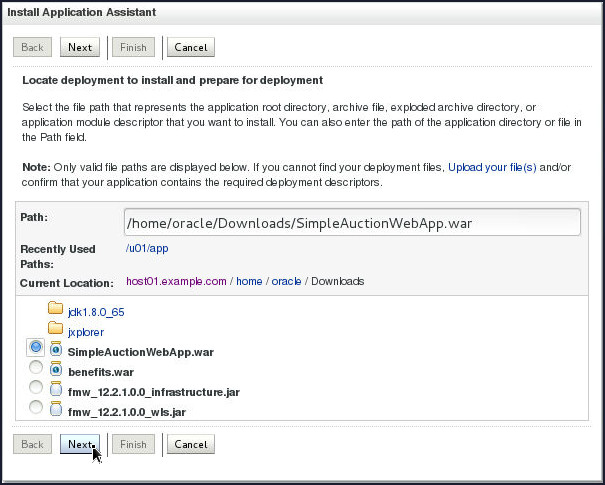Click the bottom Cancel button
The width and height of the screenshot is (605, 485).
190,444
